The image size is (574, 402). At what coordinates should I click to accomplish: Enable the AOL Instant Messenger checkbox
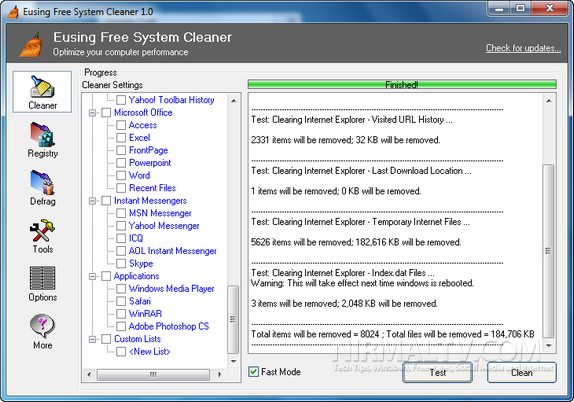(121, 251)
